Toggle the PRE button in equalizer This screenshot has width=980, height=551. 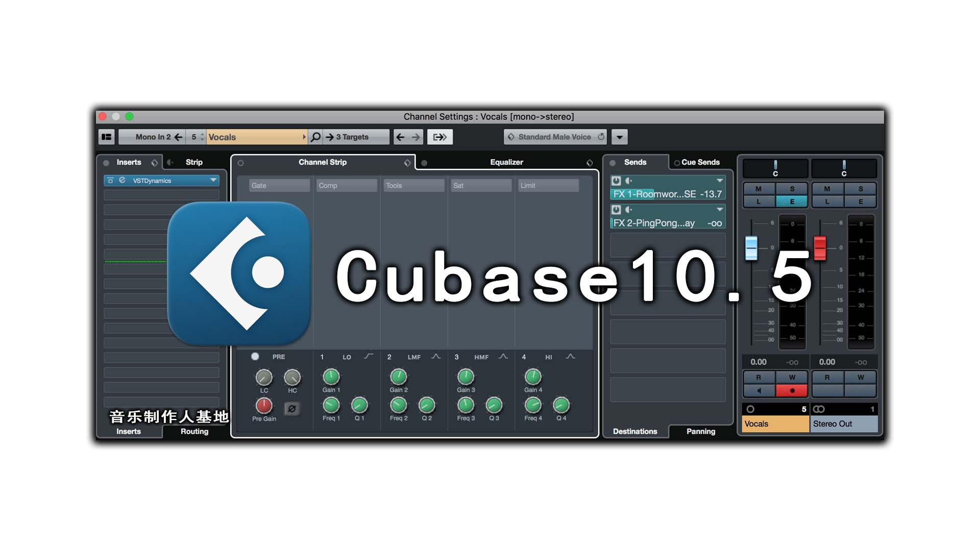pos(256,356)
